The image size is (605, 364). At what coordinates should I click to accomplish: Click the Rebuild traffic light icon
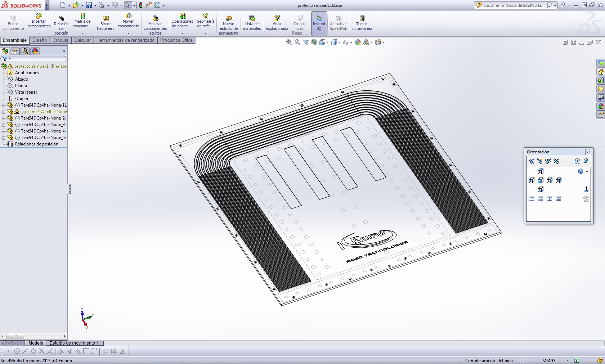[x=141, y=5]
